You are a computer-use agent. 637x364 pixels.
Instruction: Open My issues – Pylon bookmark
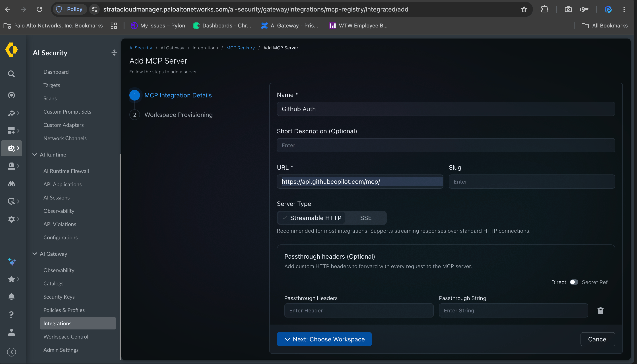pyautogui.click(x=158, y=25)
